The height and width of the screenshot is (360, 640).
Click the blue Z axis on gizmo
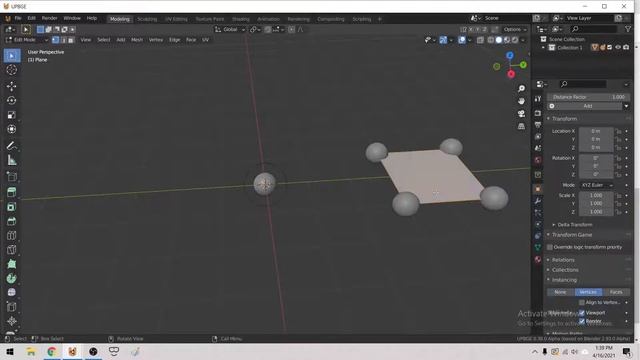click(x=510, y=55)
